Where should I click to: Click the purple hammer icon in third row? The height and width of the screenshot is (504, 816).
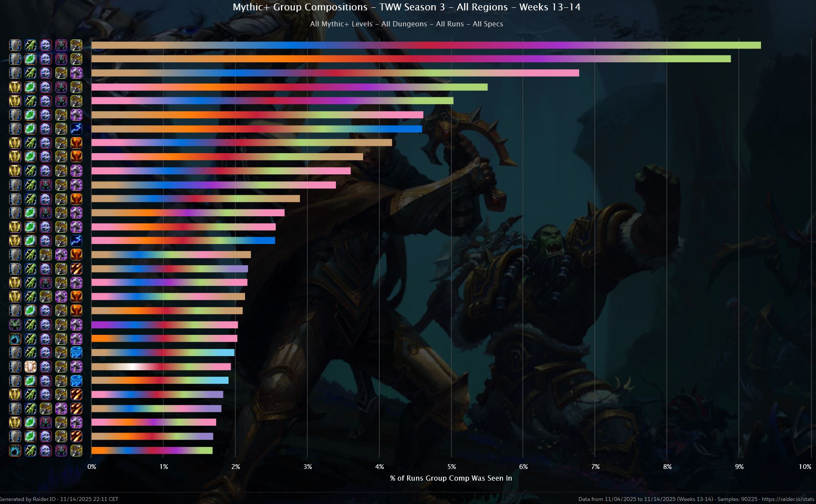click(x=76, y=73)
